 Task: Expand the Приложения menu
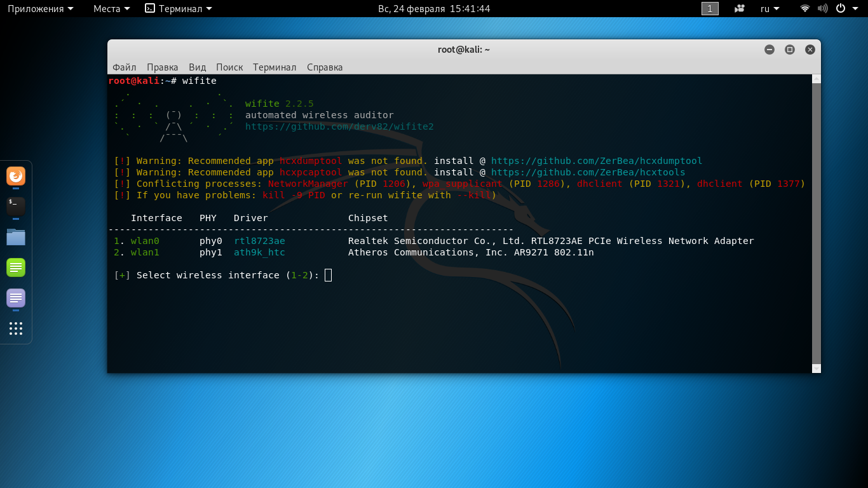pos(40,9)
